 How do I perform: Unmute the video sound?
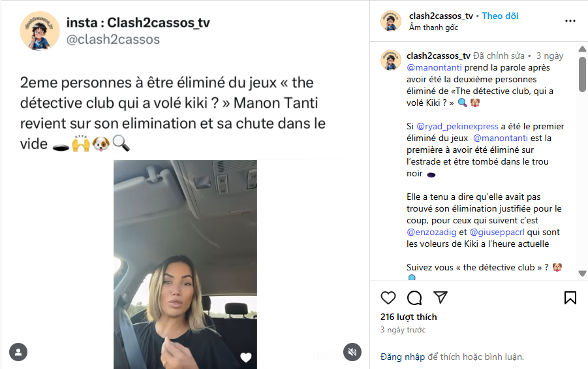(x=352, y=352)
